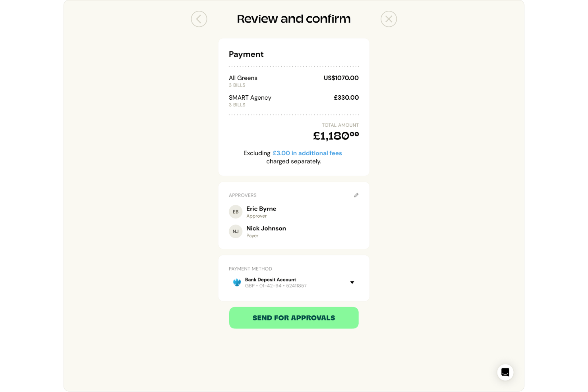588x392 pixels.
Task: Open the chat support widget icon
Action: [505, 372]
